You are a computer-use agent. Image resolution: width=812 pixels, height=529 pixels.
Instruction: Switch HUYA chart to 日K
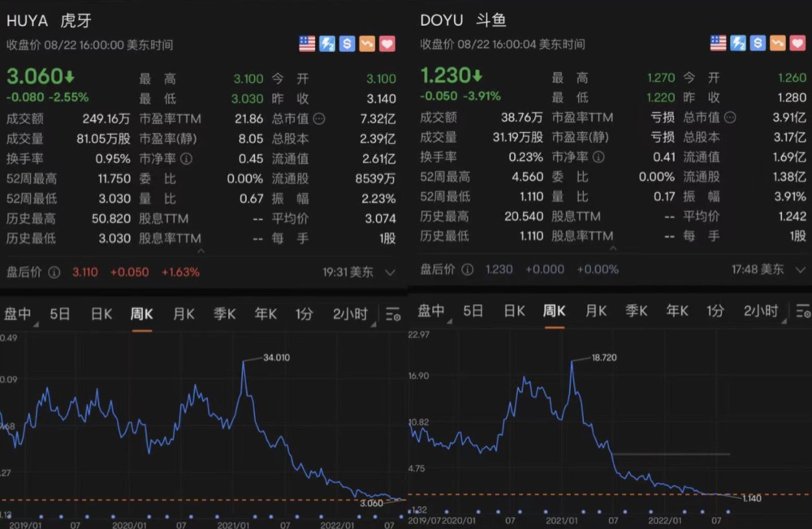click(x=101, y=314)
